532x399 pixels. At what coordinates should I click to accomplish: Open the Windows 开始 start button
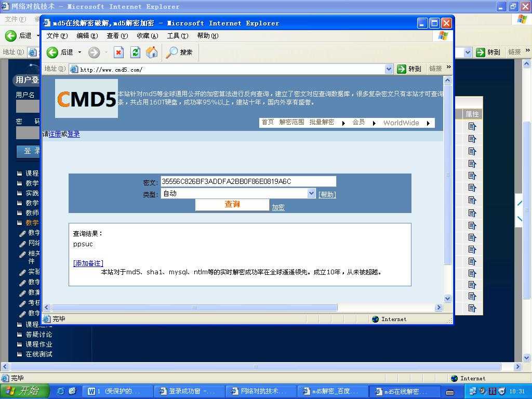24,391
